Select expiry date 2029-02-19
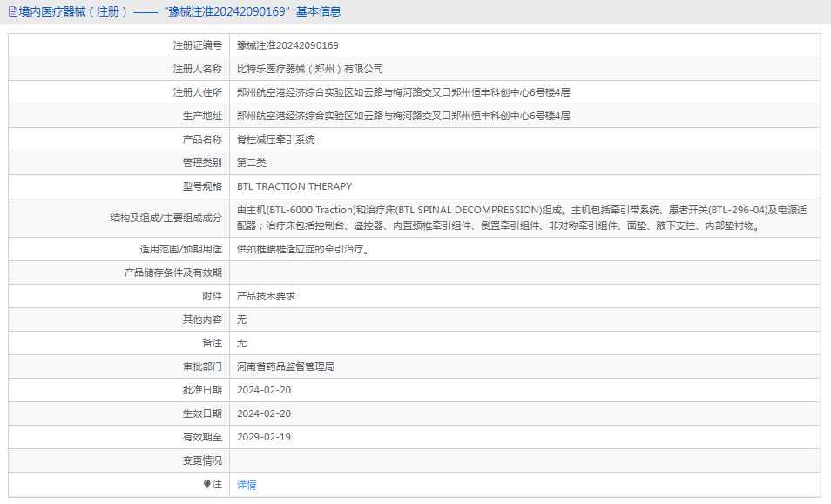831x504 pixels. point(264,437)
